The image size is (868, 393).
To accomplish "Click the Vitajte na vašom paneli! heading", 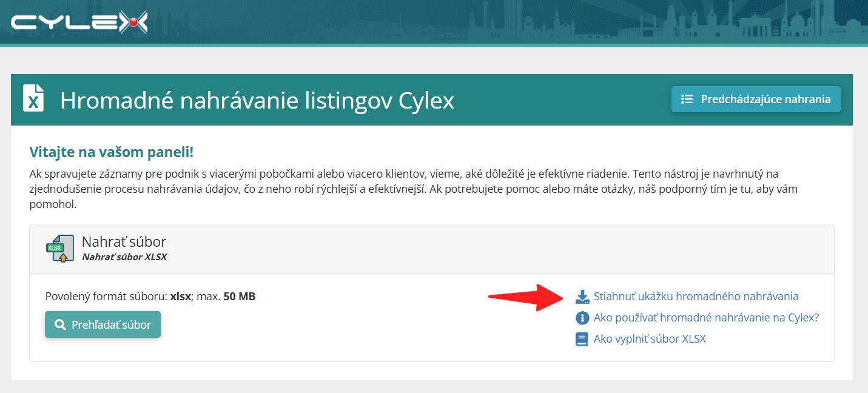I will [x=112, y=152].
